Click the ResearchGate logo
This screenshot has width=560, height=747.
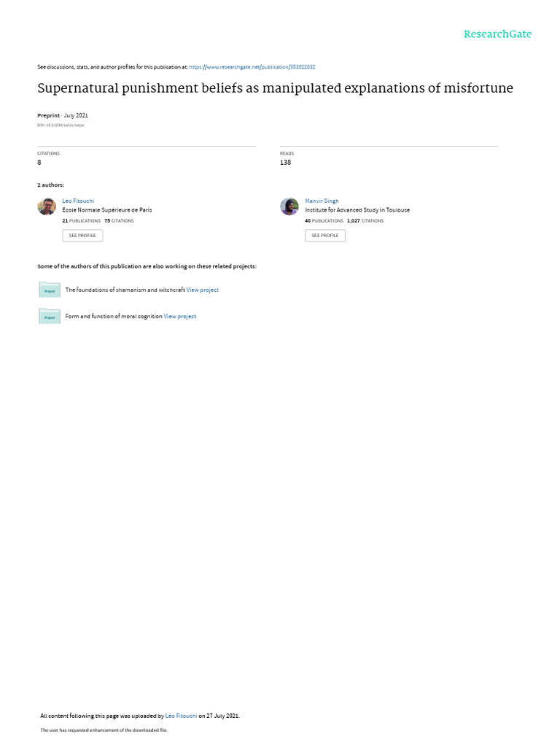(x=497, y=34)
